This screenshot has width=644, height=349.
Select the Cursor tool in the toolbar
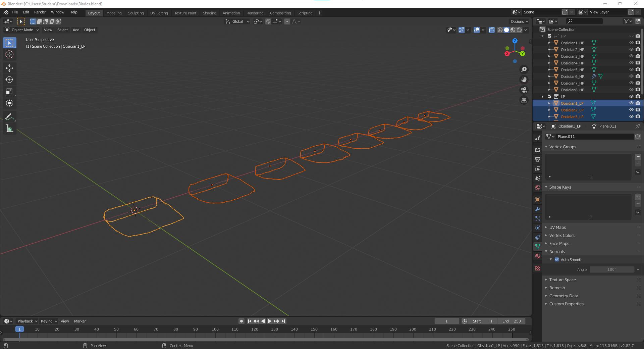[9, 54]
